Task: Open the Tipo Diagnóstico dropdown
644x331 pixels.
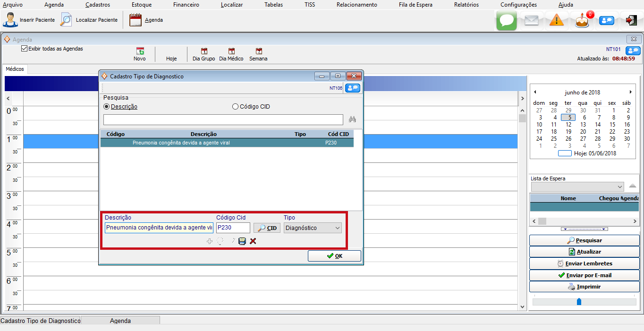Action: point(313,228)
